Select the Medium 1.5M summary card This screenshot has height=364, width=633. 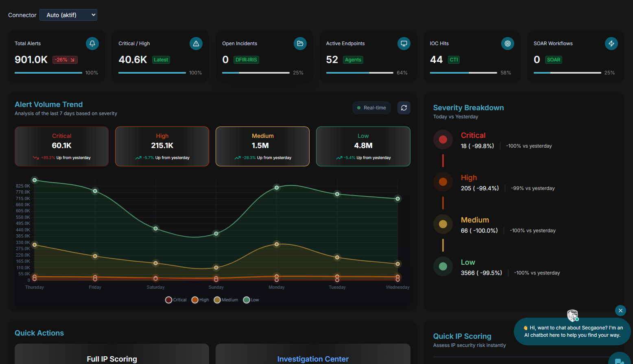click(262, 146)
